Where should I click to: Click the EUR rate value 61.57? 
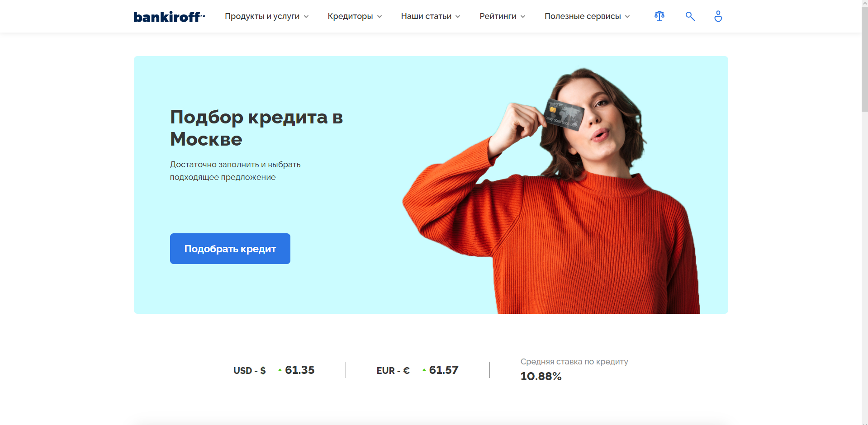click(x=444, y=370)
